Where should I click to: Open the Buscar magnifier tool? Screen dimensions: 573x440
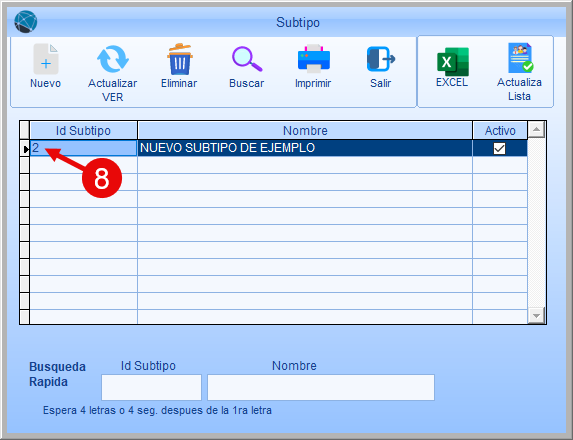247,59
